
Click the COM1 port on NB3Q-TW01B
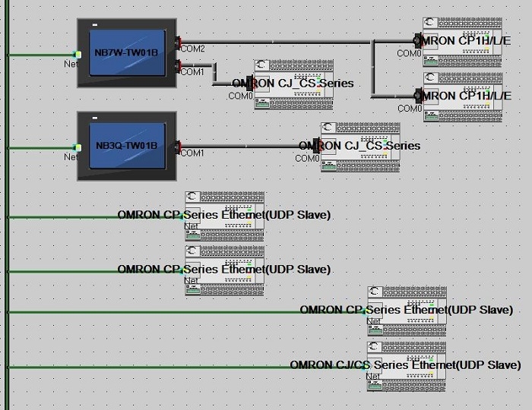pos(178,147)
